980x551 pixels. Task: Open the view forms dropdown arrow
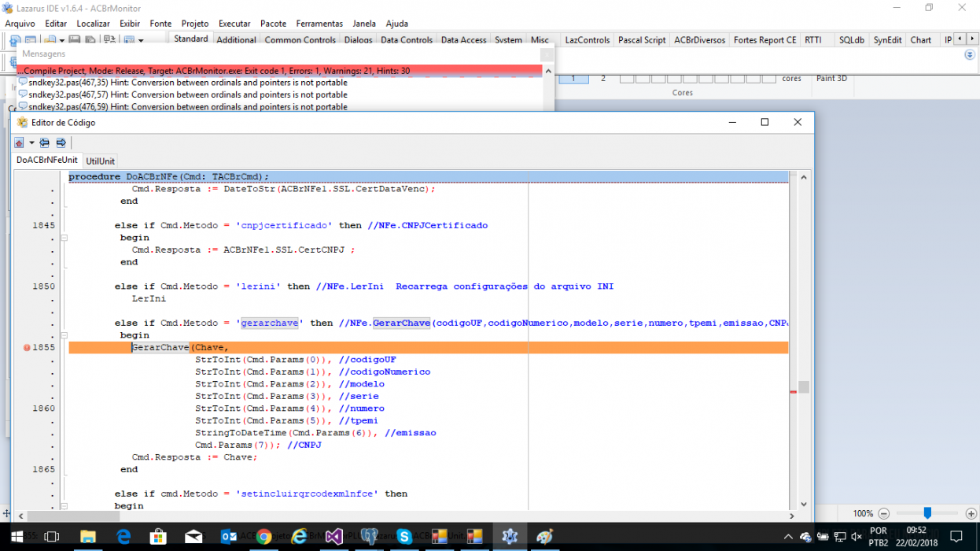(140, 40)
